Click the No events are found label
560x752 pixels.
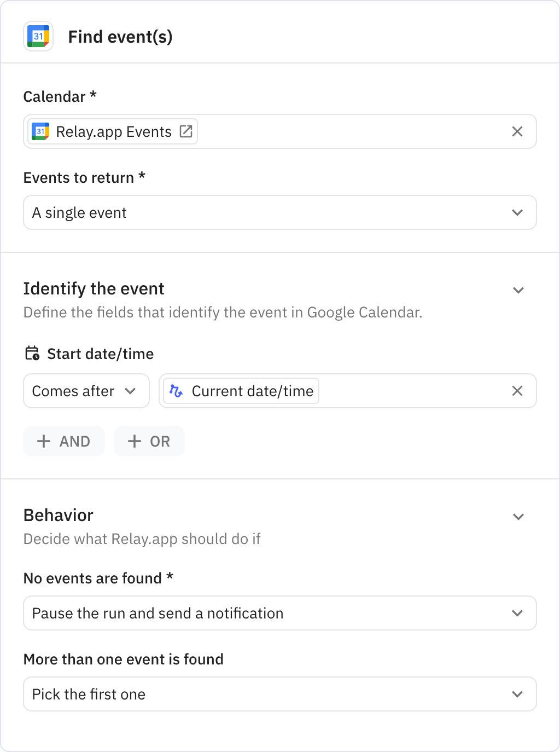pos(98,578)
